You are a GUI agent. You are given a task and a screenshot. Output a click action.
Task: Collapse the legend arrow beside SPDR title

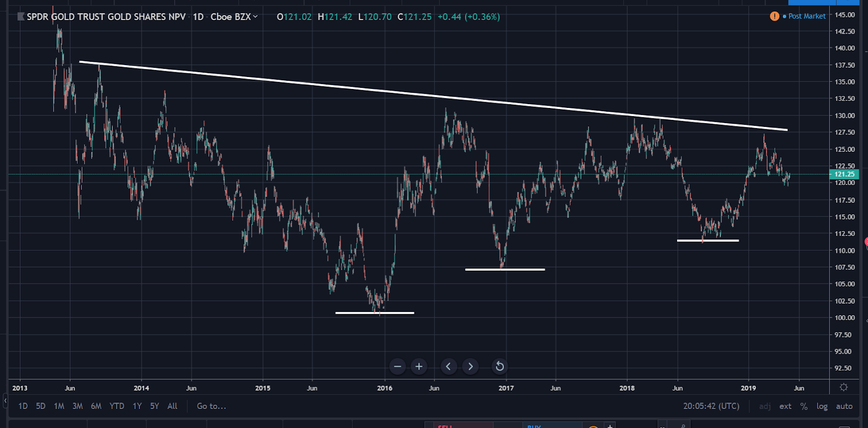tap(21, 17)
